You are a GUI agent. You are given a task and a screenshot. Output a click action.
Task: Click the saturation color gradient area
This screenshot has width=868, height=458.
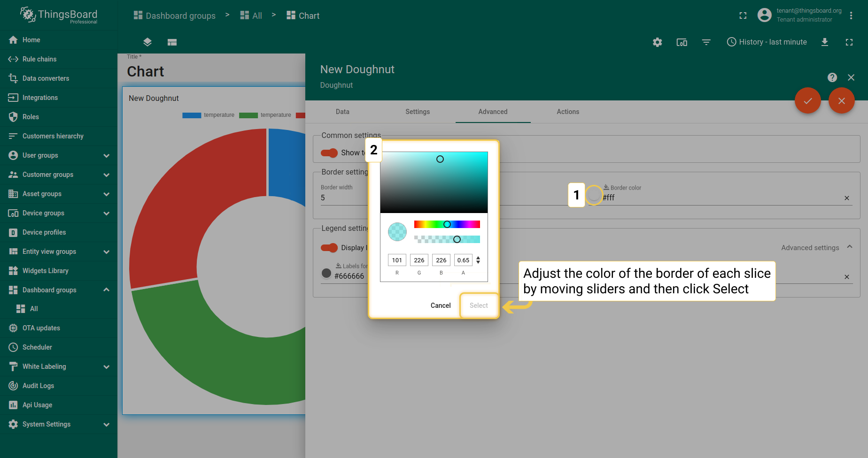pyautogui.click(x=434, y=183)
